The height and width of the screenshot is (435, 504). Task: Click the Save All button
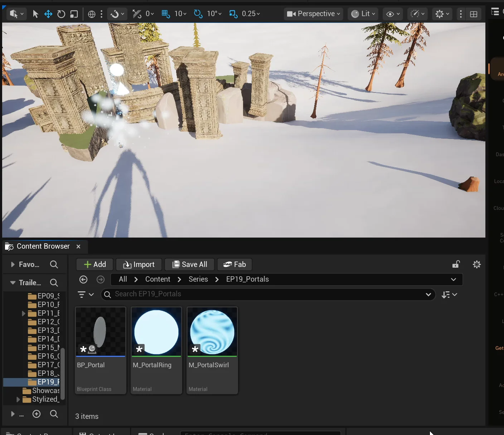pyautogui.click(x=190, y=264)
